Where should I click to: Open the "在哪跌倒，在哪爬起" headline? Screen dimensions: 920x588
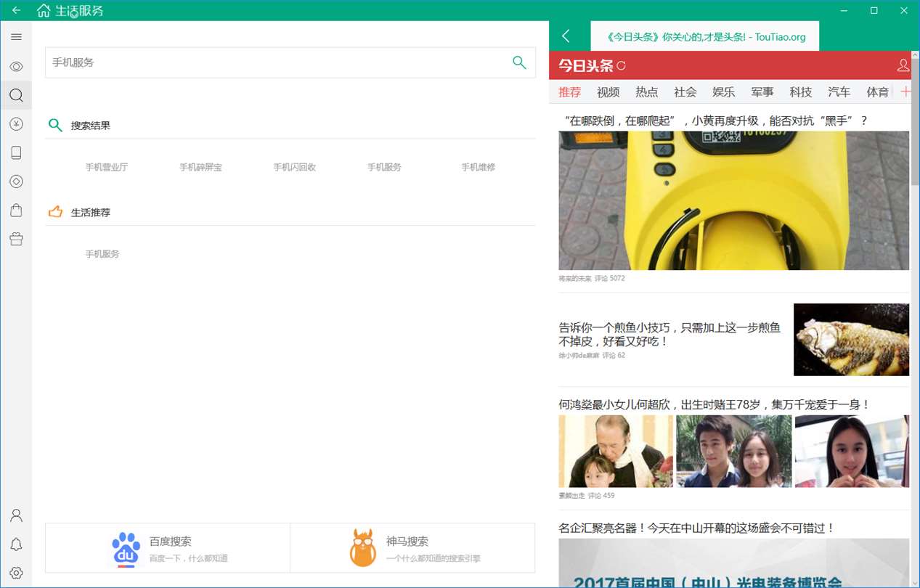(x=715, y=121)
